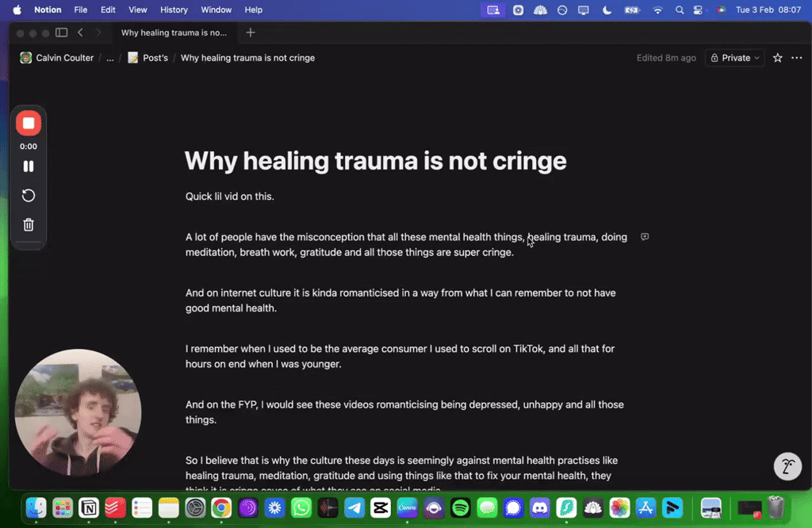
Task: Pause the current recording
Action: (x=28, y=166)
